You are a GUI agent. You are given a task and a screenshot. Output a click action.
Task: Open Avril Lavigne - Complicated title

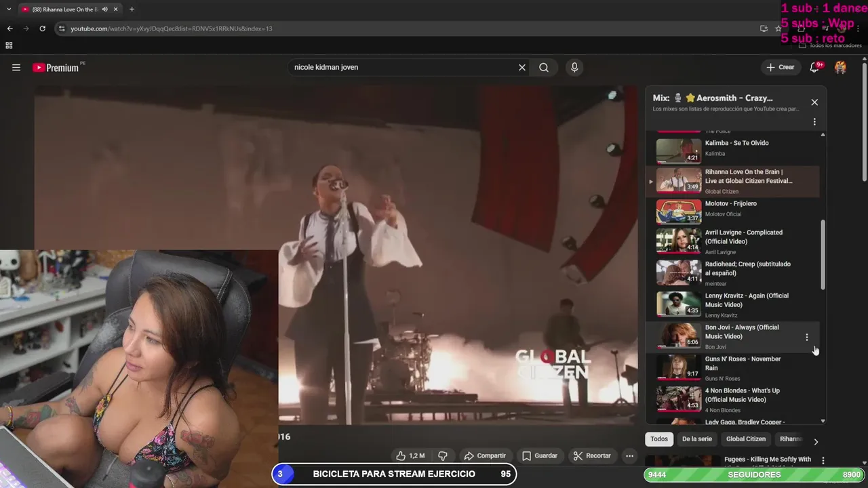744,237
